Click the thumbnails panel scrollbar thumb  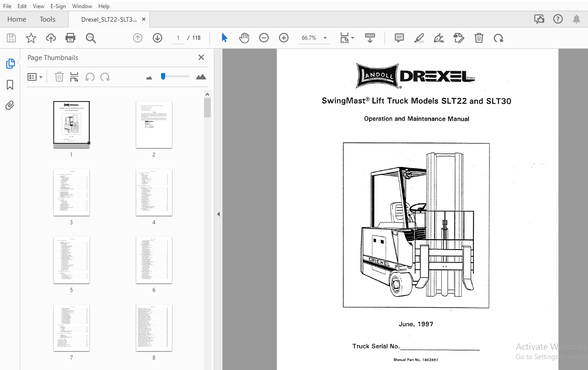207,108
